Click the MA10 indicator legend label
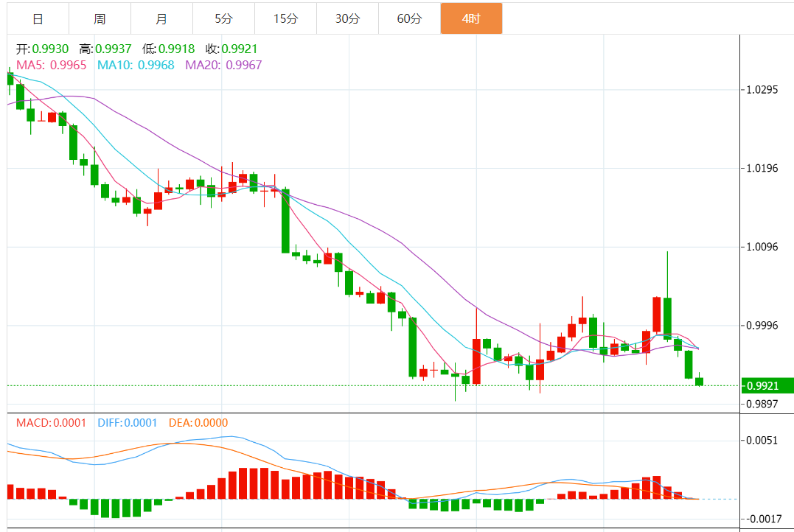The image size is (794, 532). pos(136,65)
